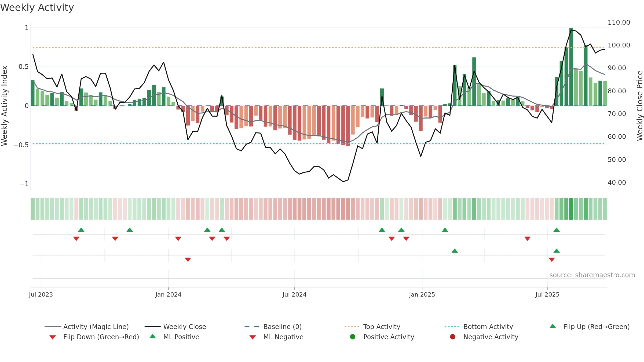
Task: Toggle the Top Activity legend entry
Action: point(372,327)
